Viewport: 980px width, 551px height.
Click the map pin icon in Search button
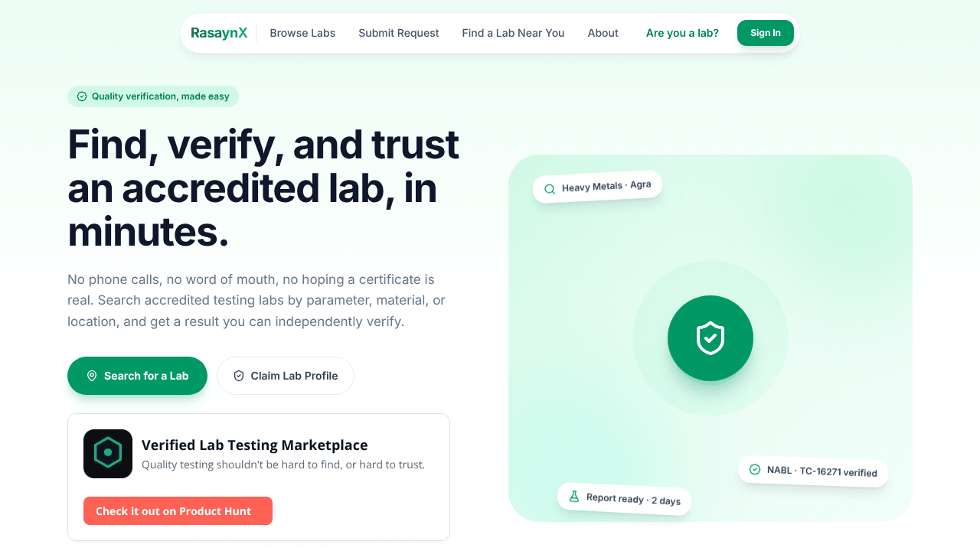(x=92, y=376)
